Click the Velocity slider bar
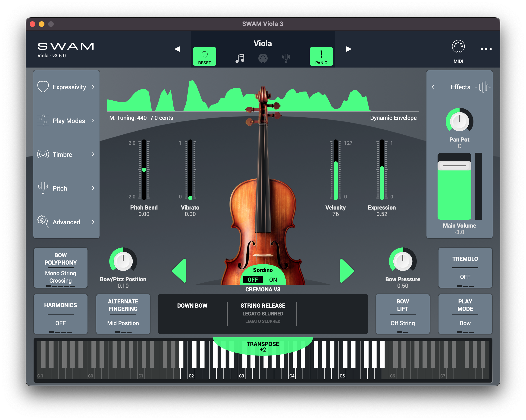The width and height of the screenshot is (526, 420). click(x=335, y=170)
